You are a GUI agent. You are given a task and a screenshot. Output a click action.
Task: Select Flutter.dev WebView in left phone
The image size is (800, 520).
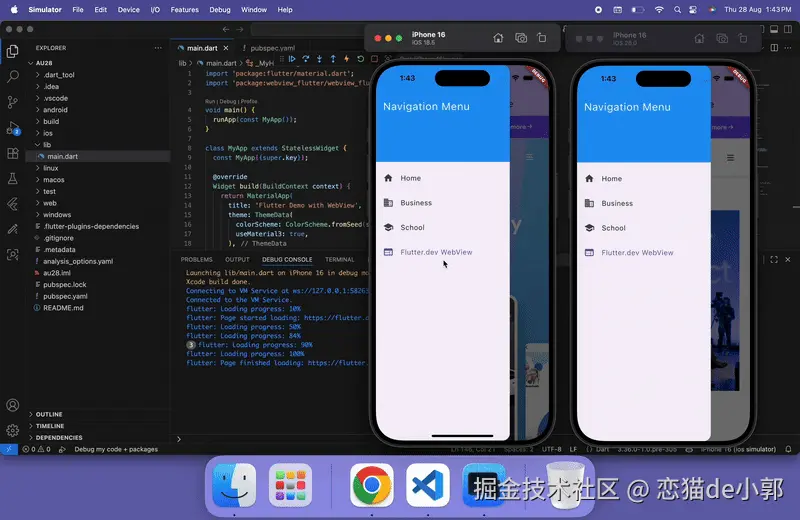click(436, 252)
